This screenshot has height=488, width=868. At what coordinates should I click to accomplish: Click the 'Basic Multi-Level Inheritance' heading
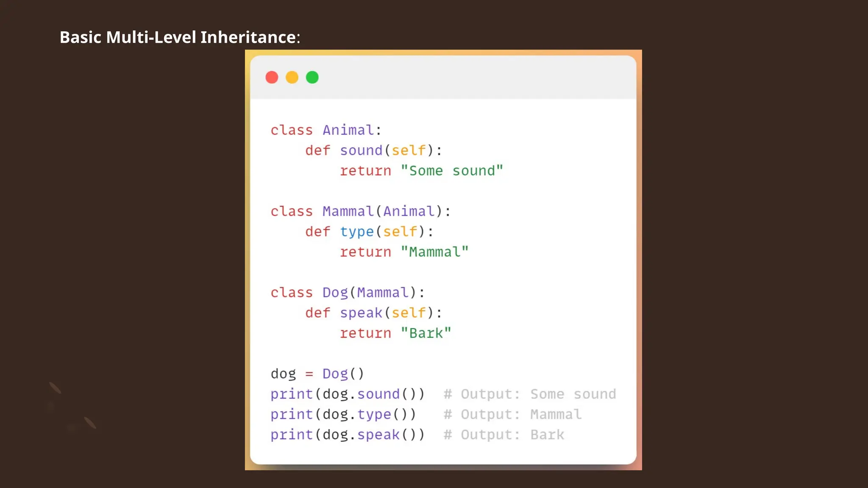180,37
